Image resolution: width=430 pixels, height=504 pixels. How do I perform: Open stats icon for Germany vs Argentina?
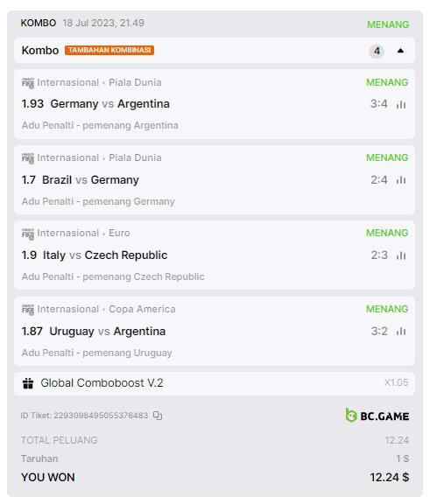pos(401,104)
